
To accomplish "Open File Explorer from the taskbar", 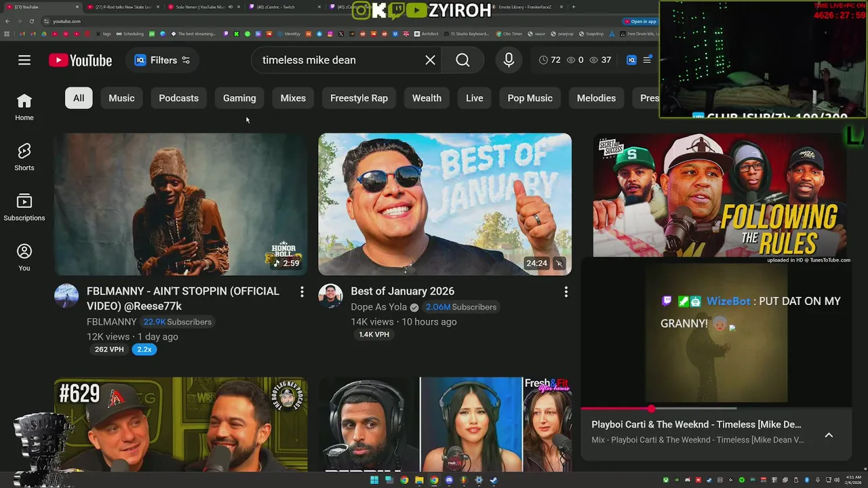I will coord(419,481).
